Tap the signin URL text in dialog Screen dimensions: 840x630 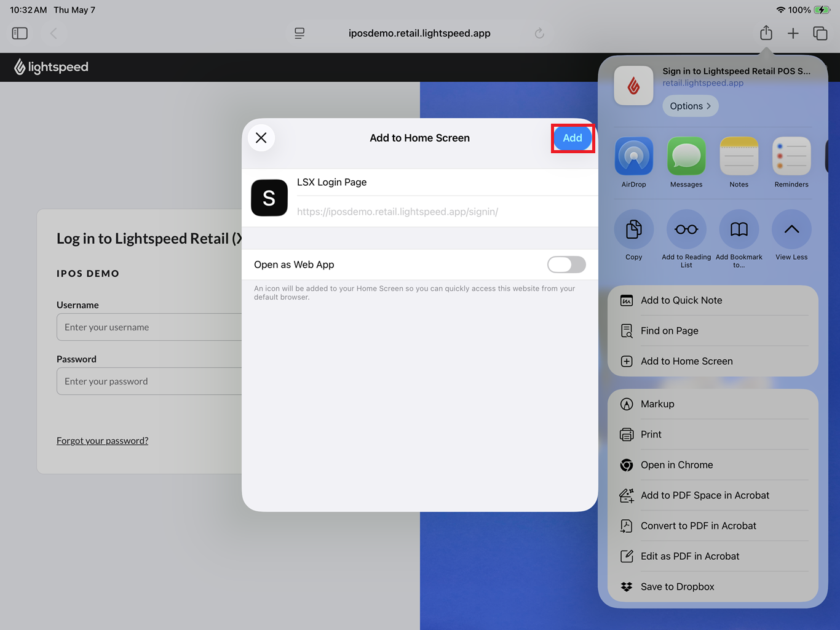(x=398, y=212)
